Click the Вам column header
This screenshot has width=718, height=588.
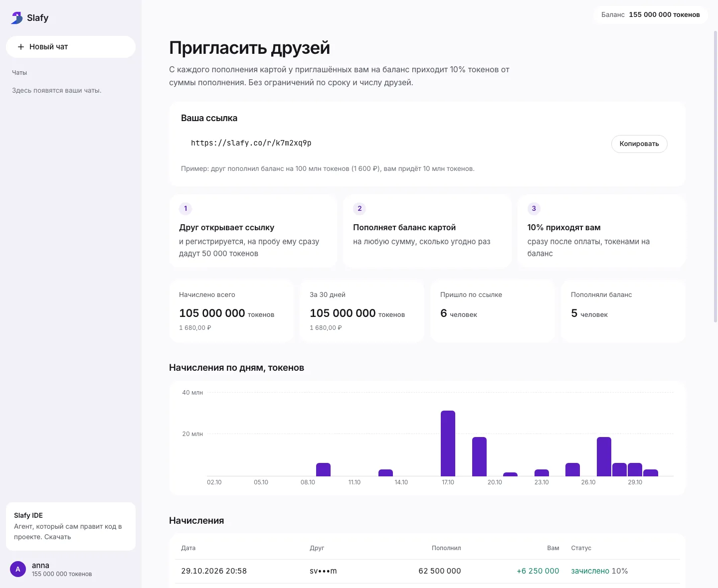[553, 548]
